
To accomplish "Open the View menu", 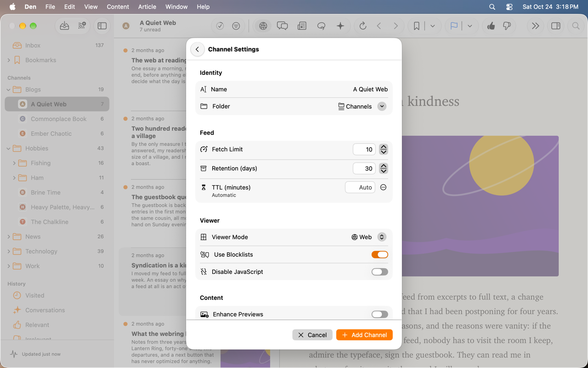I will pos(91,7).
